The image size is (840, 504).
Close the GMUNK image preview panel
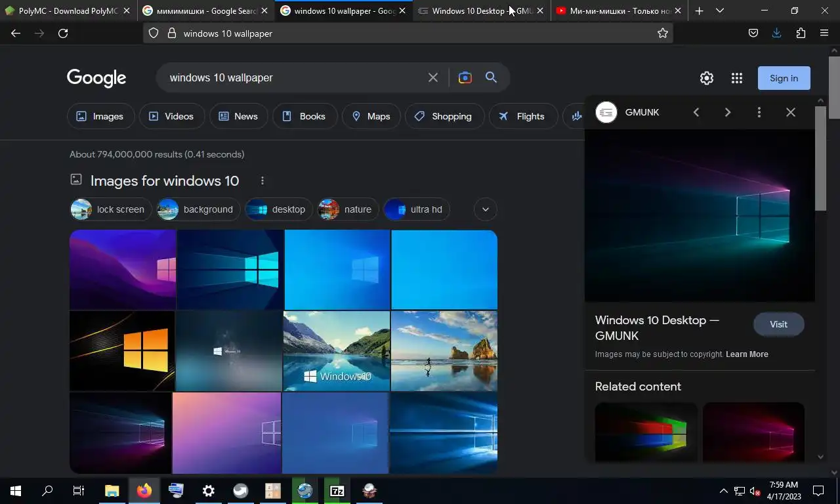tap(791, 112)
